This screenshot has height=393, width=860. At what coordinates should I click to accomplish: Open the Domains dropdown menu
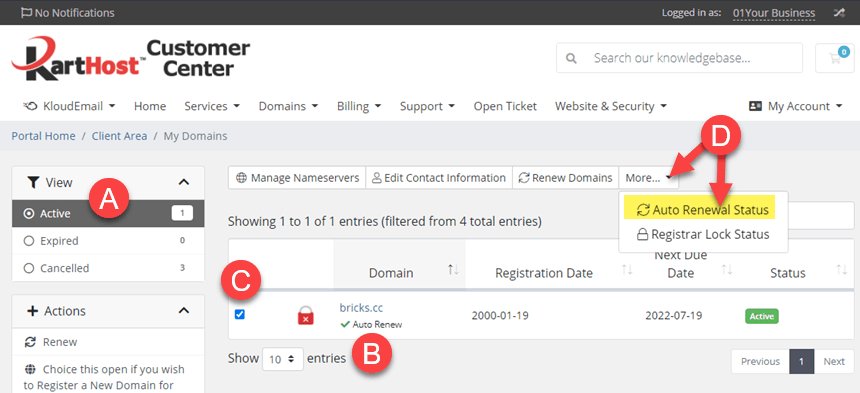pyautogui.click(x=288, y=106)
